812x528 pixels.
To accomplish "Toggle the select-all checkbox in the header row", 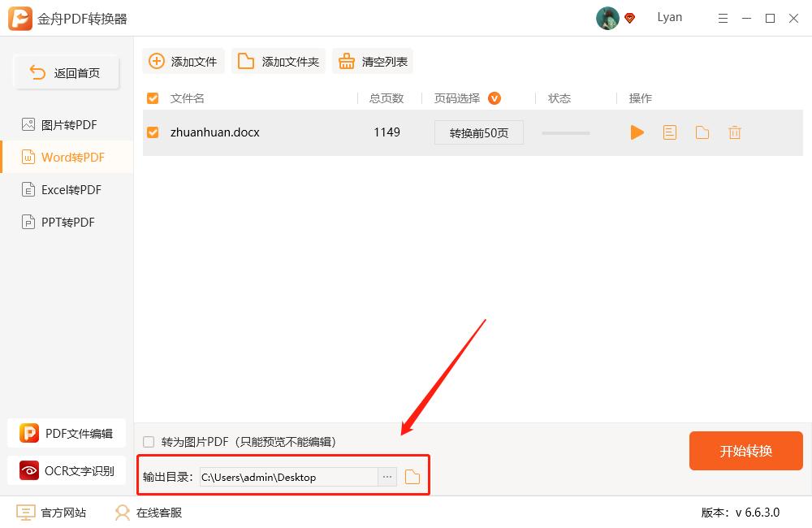I will click(152, 97).
